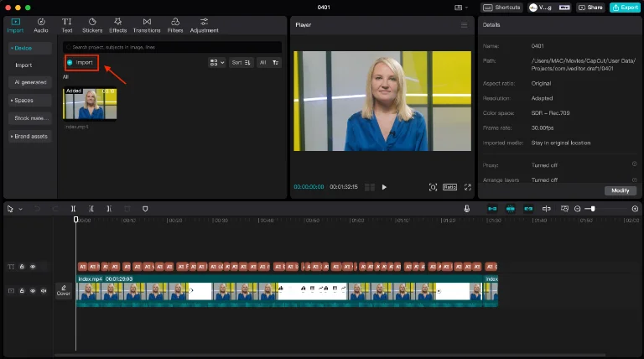The image size is (644, 359).
Task: Click the Import media button
Action: click(81, 62)
